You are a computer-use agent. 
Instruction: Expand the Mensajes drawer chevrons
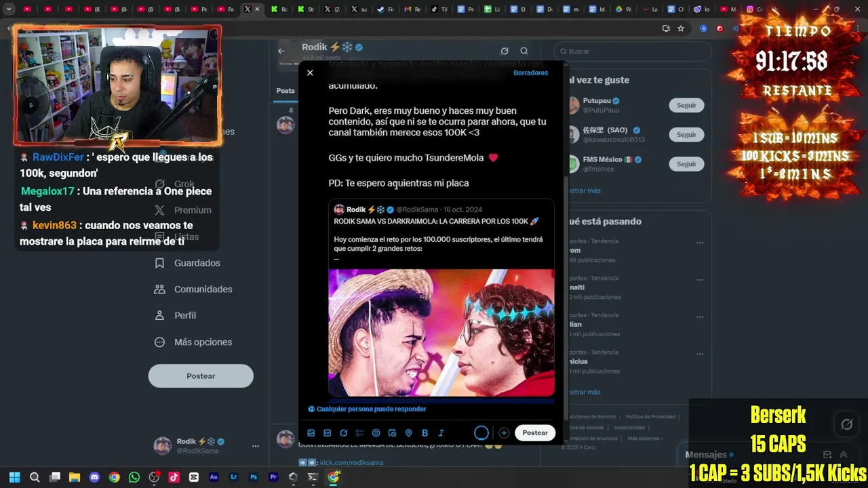(x=844, y=455)
